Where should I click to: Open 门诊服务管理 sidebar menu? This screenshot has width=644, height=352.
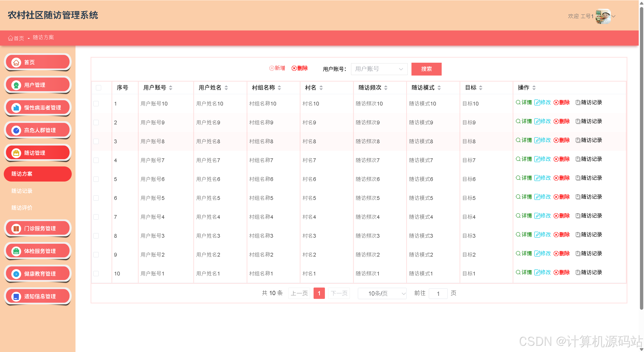[x=38, y=229]
